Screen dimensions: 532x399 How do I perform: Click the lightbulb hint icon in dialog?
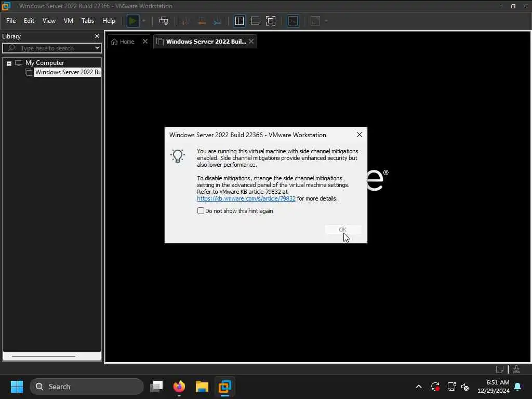[x=178, y=156]
